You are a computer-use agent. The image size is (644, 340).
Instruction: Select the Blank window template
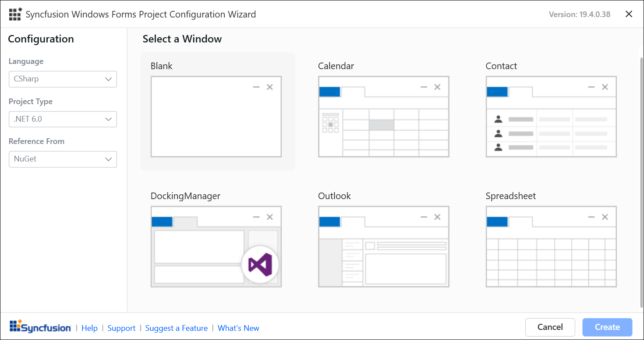point(216,116)
